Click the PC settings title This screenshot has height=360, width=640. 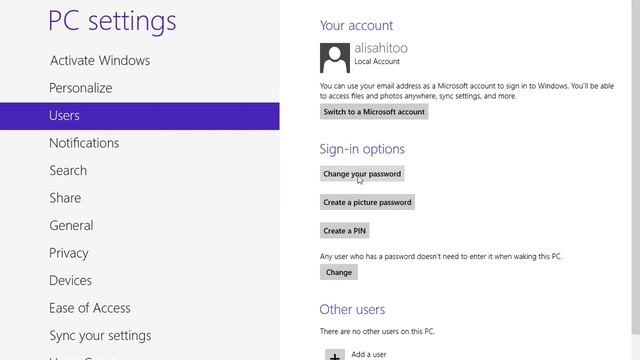click(112, 21)
